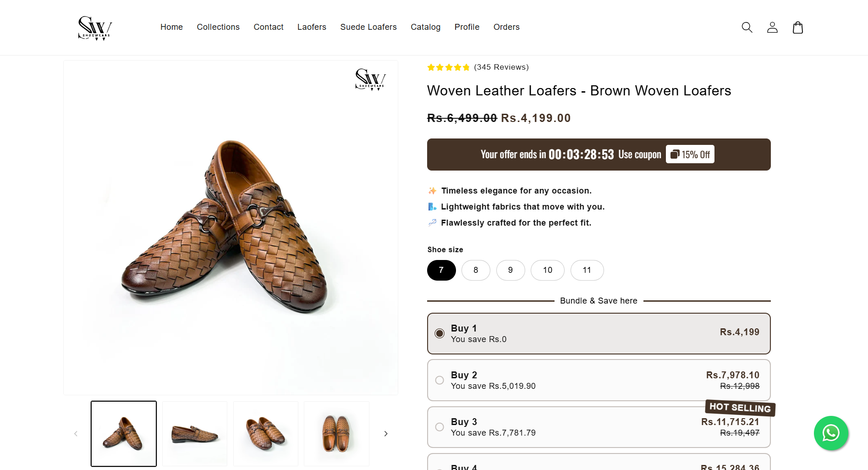This screenshot has width=868, height=470.
Task: Show the side-view loafer thumbnail
Action: tap(195, 434)
